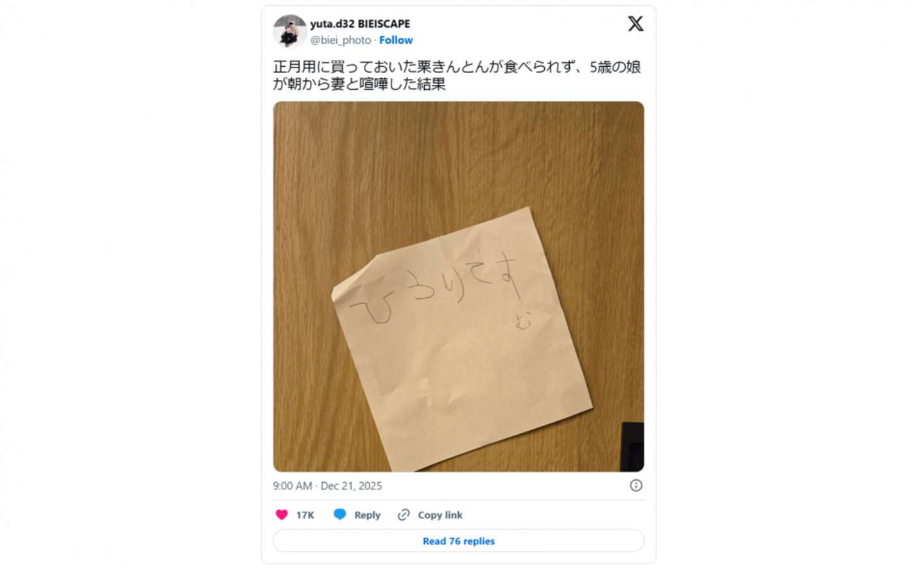Click the @biei_photo handle

tap(341, 40)
